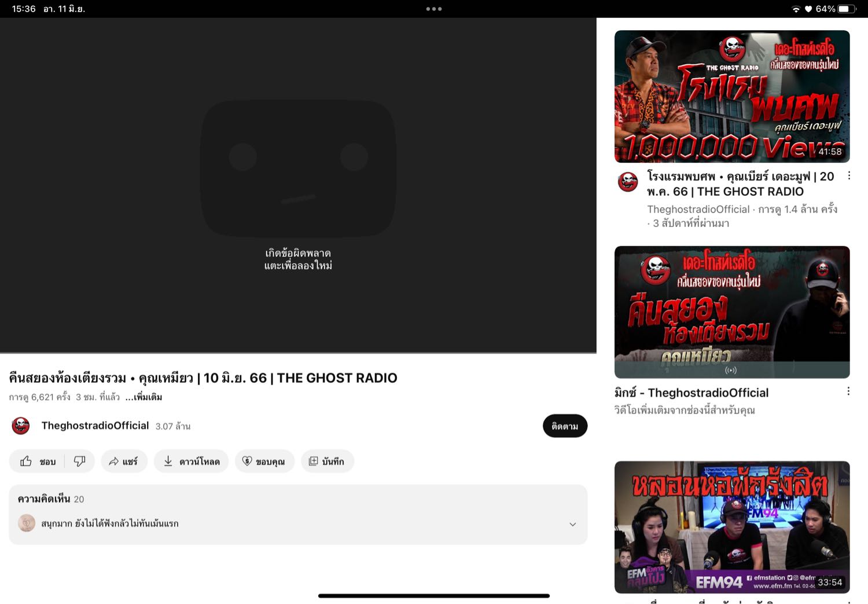Open options for the Mix playlist
Image resolution: width=868 pixels, height=604 pixels.
coord(848,391)
